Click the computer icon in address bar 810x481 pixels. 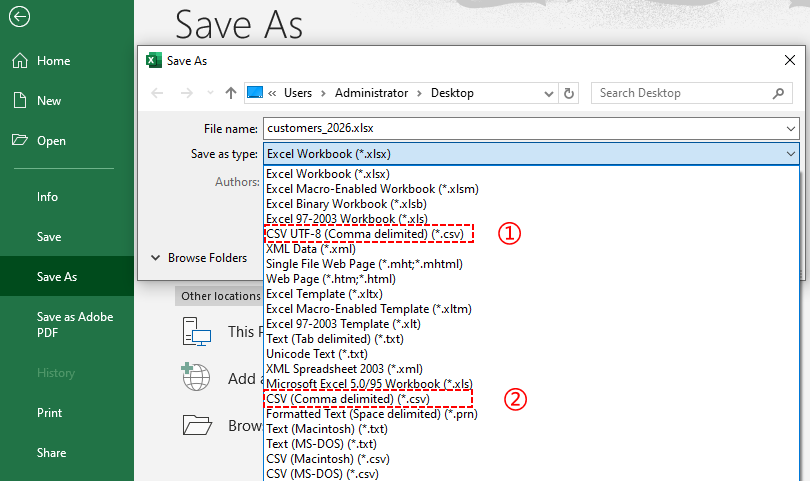[255, 92]
